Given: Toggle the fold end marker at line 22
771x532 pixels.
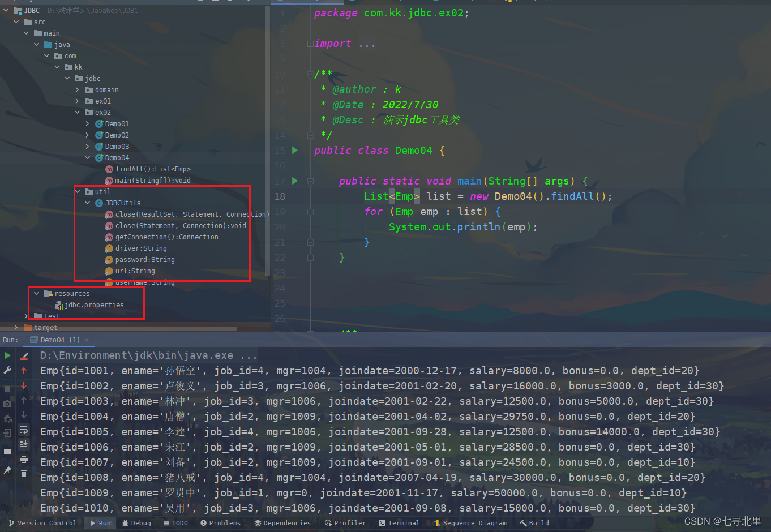Looking at the screenshot, I should tap(310, 257).
